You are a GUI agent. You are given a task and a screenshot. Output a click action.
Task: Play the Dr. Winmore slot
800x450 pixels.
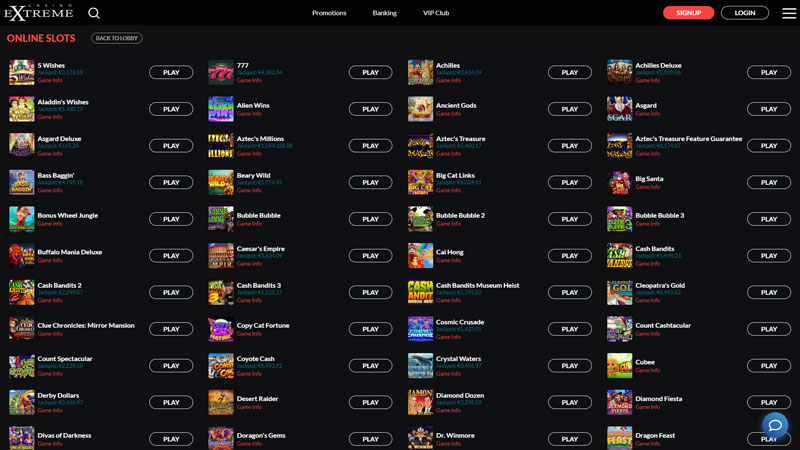coord(570,439)
